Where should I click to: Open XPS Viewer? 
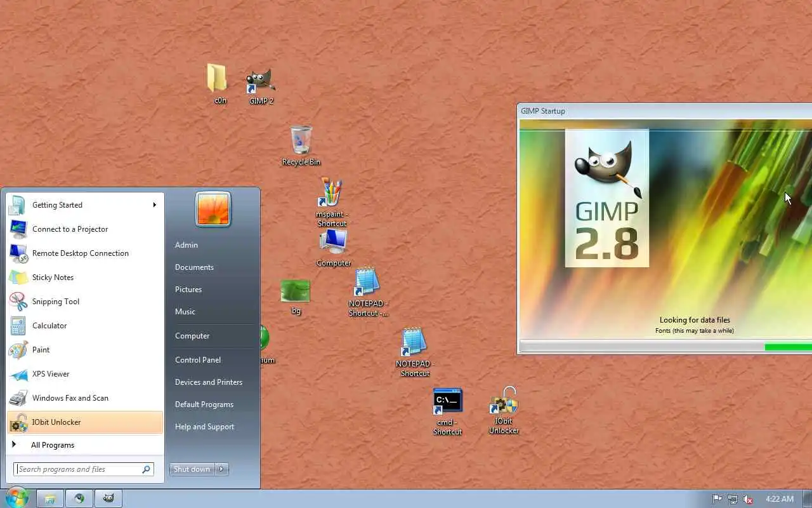pyautogui.click(x=85, y=374)
